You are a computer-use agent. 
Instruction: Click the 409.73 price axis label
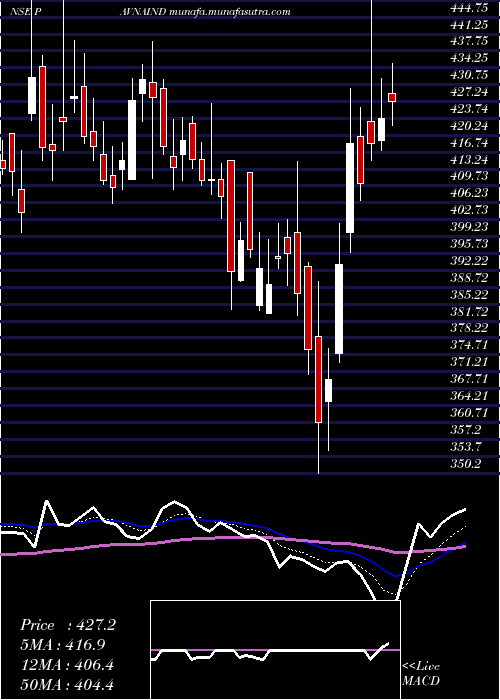[x=470, y=176]
